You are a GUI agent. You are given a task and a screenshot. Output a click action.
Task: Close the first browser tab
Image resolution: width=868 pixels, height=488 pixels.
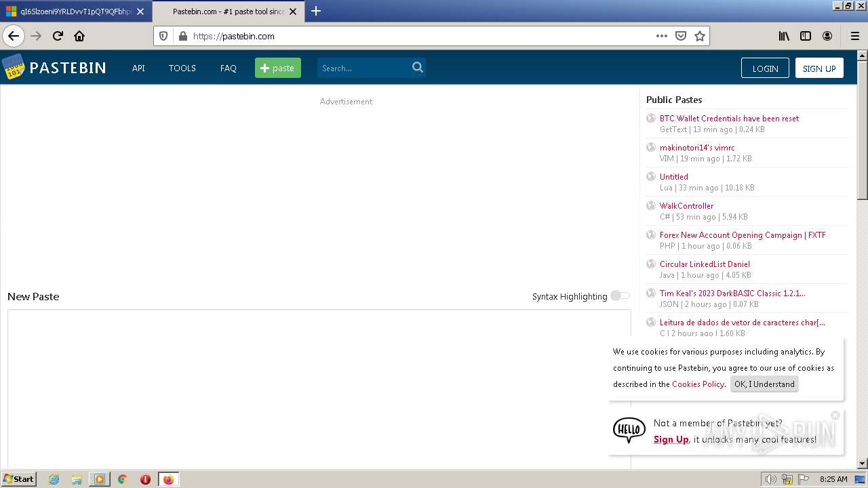coord(140,12)
